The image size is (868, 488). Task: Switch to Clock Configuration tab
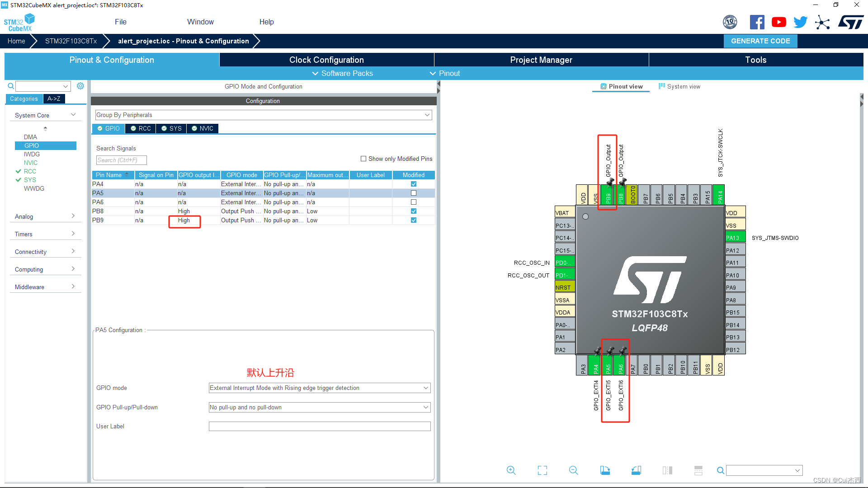point(327,60)
